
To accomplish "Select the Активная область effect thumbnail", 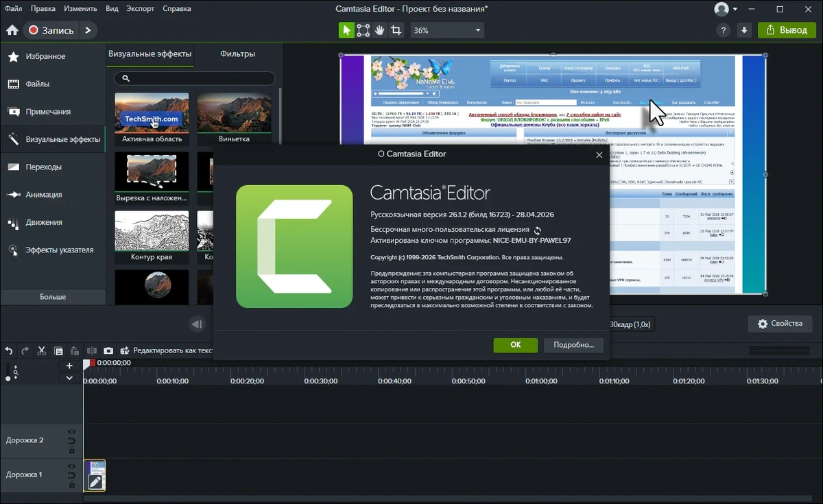I will click(x=152, y=118).
